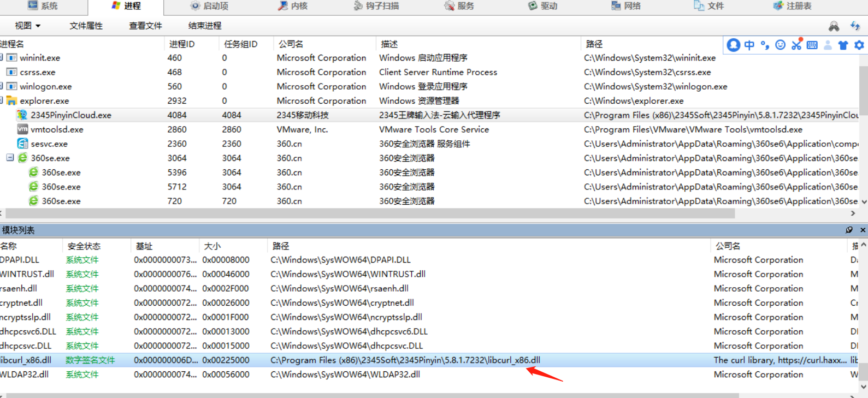Click the VMware, Inc. company cell
The height and width of the screenshot is (398, 868).
click(302, 129)
